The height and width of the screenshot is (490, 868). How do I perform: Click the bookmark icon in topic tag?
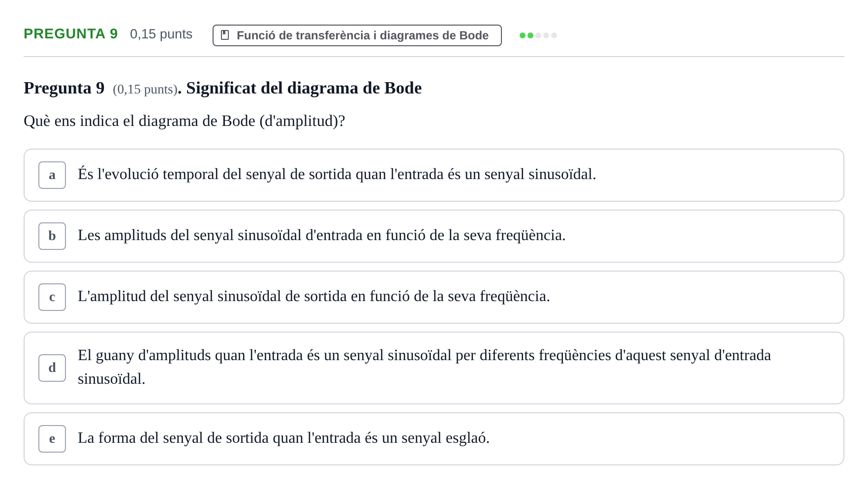(225, 35)
